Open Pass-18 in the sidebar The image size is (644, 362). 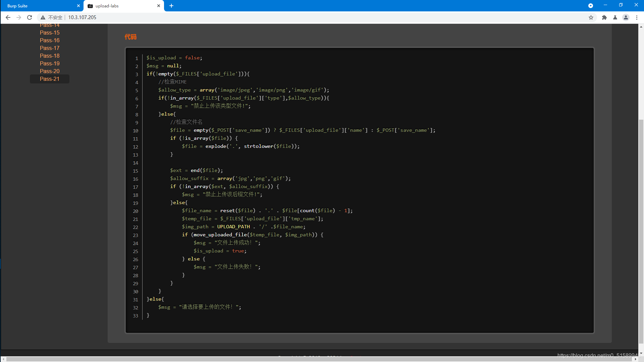50,56
